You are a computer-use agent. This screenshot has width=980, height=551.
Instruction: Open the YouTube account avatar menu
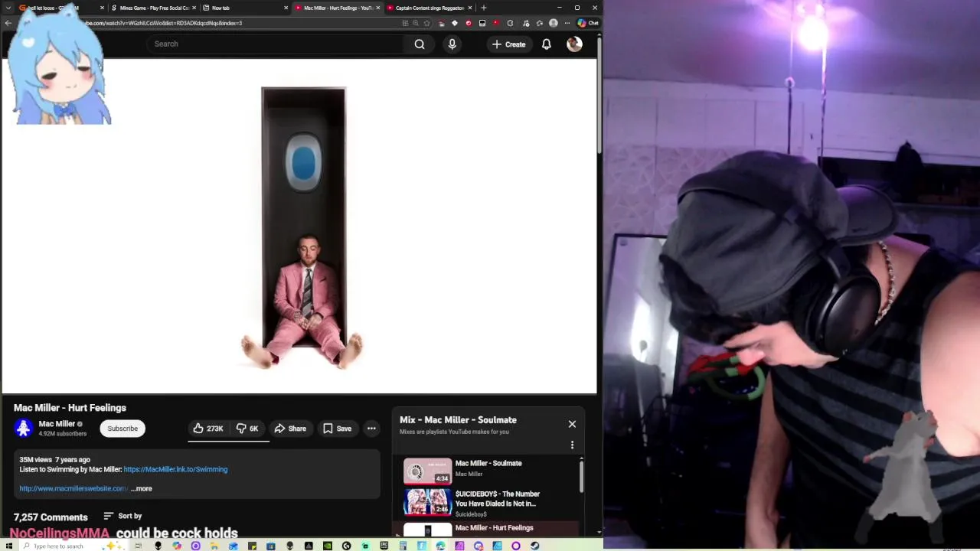click(574, 44)
